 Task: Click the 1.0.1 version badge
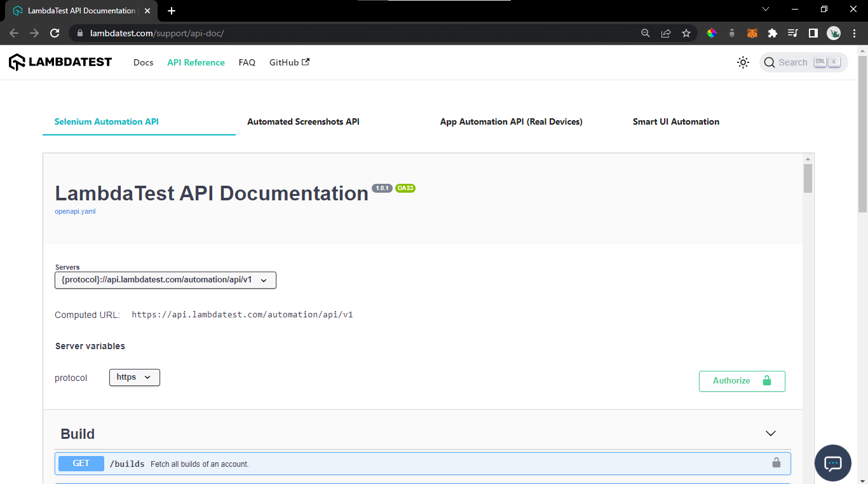tap(382, 188)
